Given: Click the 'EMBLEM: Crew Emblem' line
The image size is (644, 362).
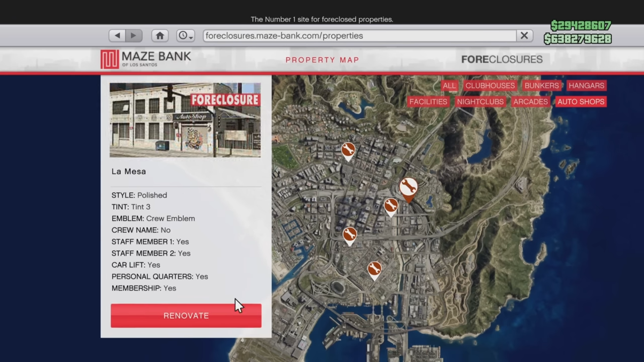Looking at the screenshot, I should pyautogui.click(x=153, y=218).
